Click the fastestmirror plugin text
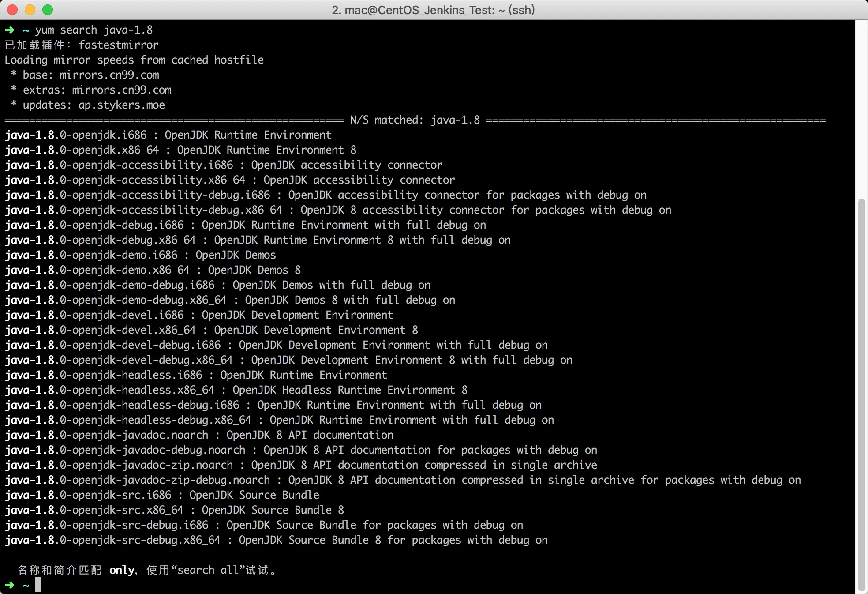 (118, 45)
